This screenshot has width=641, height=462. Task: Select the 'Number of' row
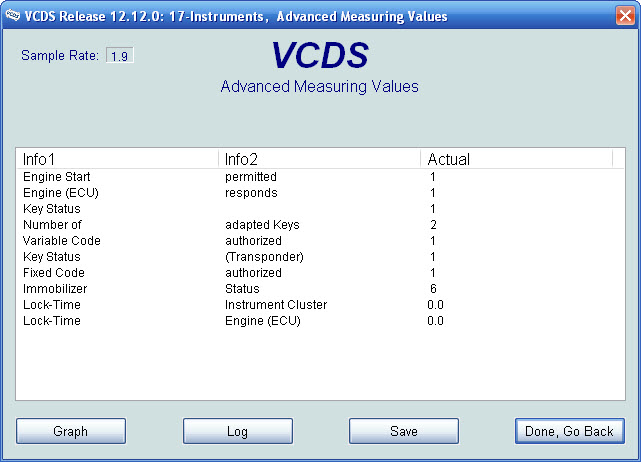320,224
